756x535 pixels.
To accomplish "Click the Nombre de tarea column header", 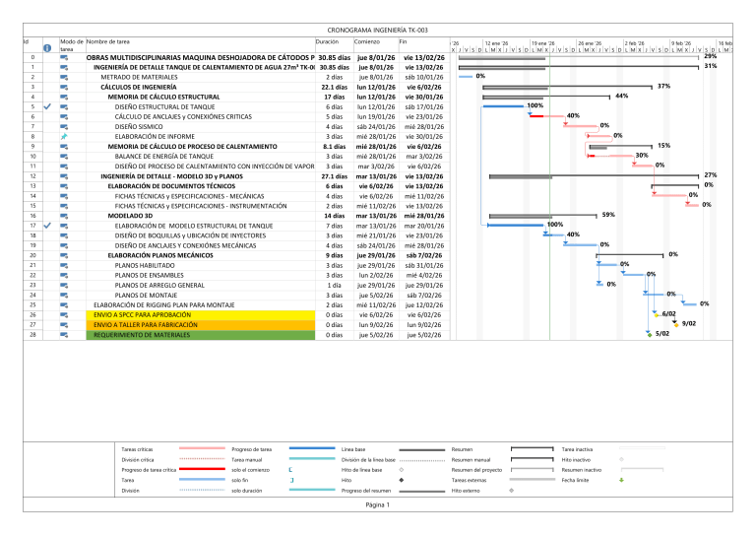I will point(108,42).
